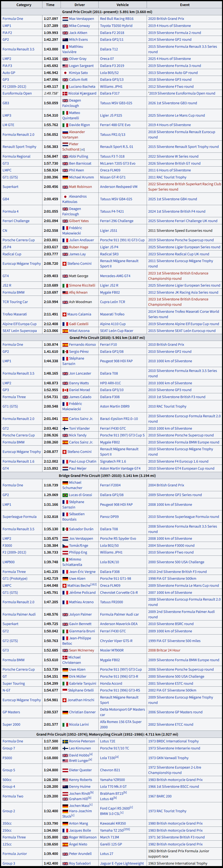Viewport: 223px width, 868px height.
Task: Open the Lotus 72E vehicle link
Action: click(x=108, y=741)
